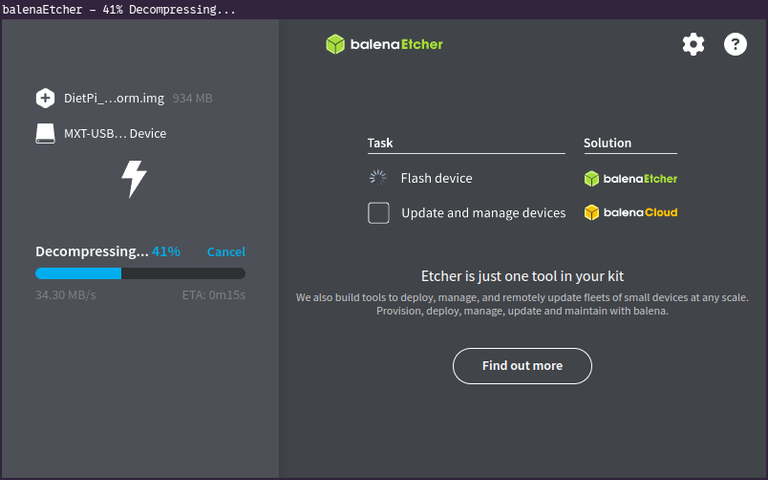Click the Flash device task label
The width and height of the screenshot is (768, 480).
436,178
